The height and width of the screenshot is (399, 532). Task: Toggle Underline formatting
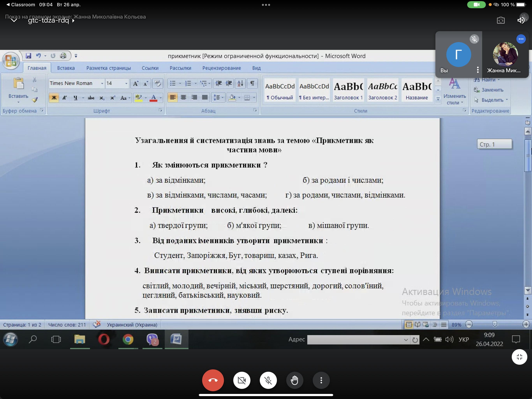click(76, 98)
